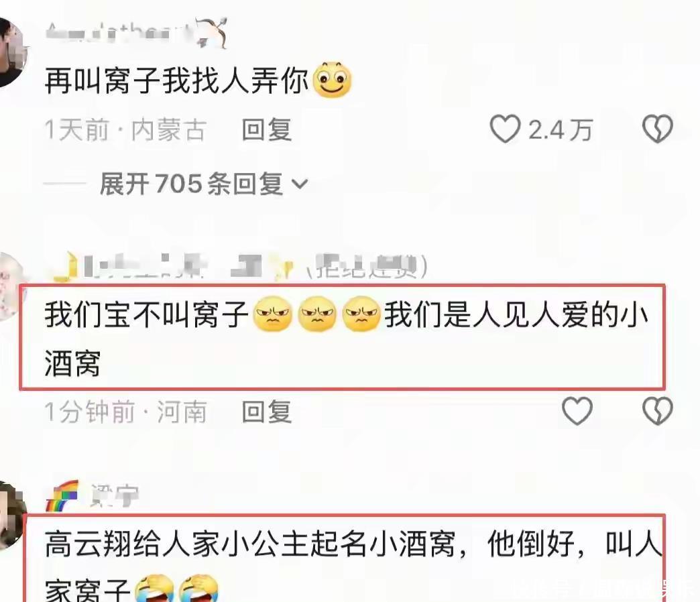Screen dimensions: 700x602
Task: Open the third commenter's username with rainbow
Action: point(93,495)
